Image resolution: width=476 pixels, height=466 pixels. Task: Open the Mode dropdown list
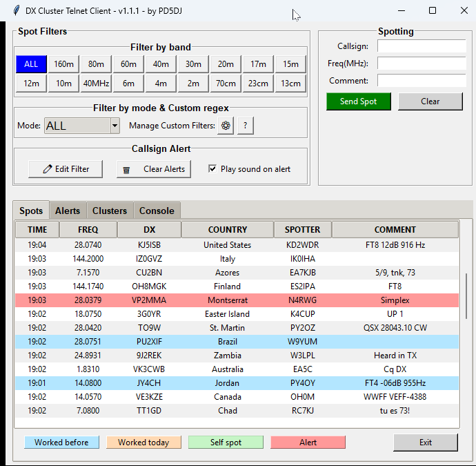[x=115, y=126]
